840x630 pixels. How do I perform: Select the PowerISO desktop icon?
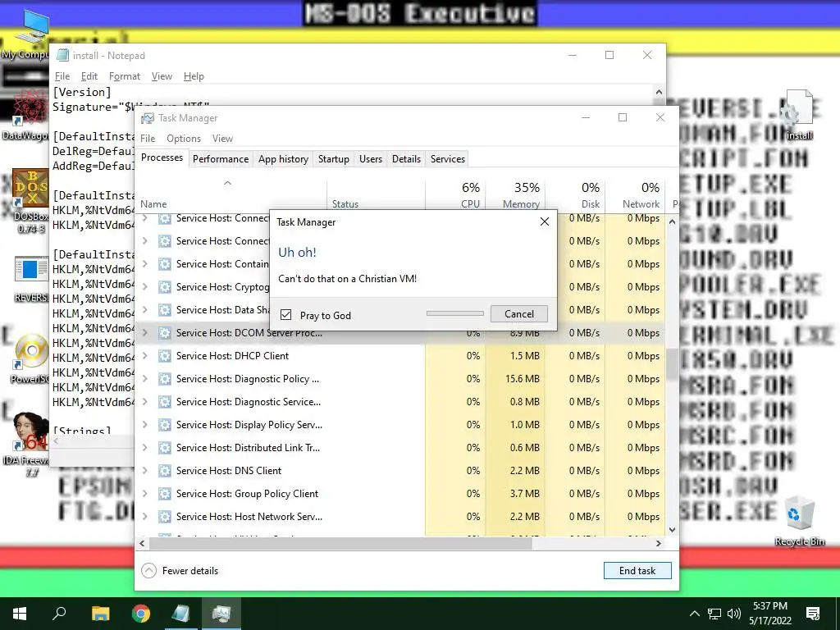coord(30,359)
